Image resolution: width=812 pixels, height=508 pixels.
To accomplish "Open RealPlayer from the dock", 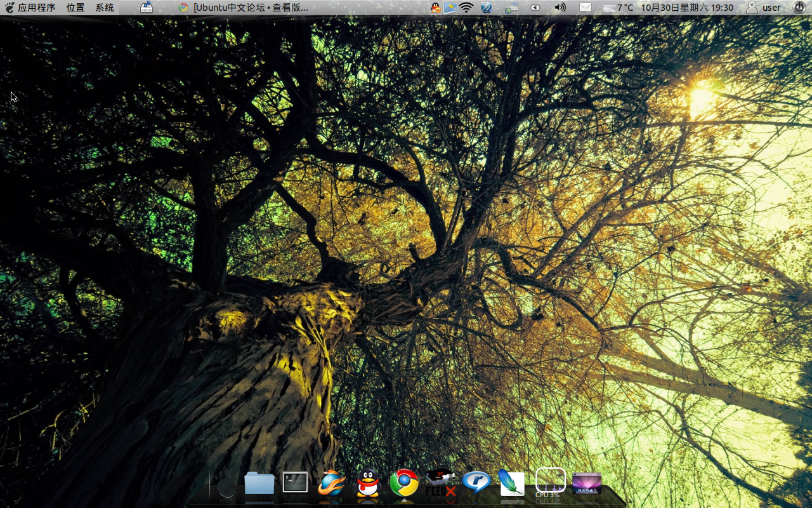I will 476,483.
